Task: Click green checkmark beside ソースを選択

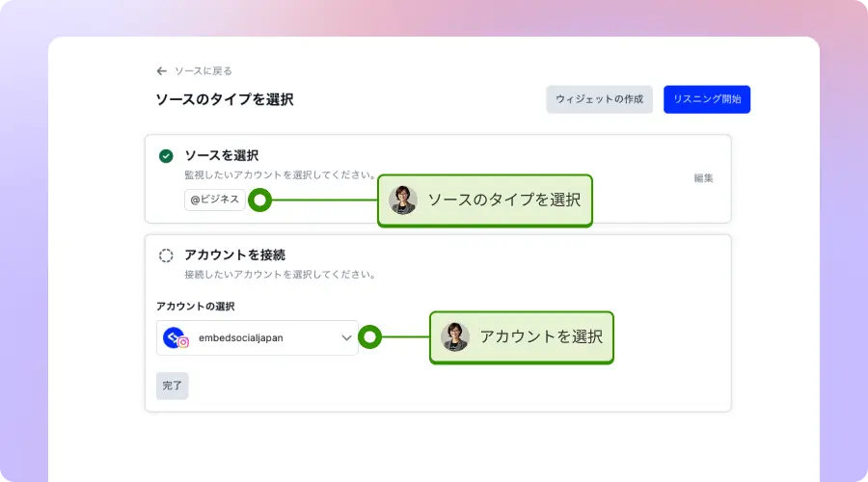Action: (166, 155)
